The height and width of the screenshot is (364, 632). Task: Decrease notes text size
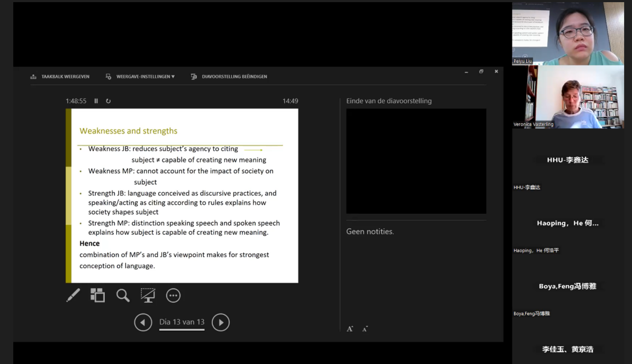(x=365, y=329)
